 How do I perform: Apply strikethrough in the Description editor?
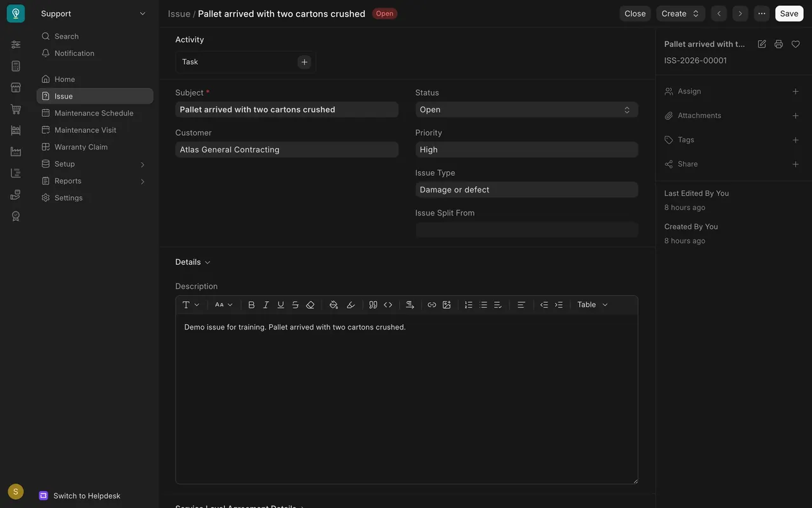click(295, 305)
